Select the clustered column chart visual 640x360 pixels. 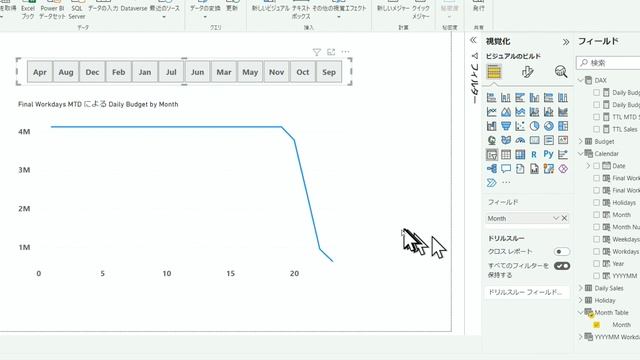pos(534,98)
